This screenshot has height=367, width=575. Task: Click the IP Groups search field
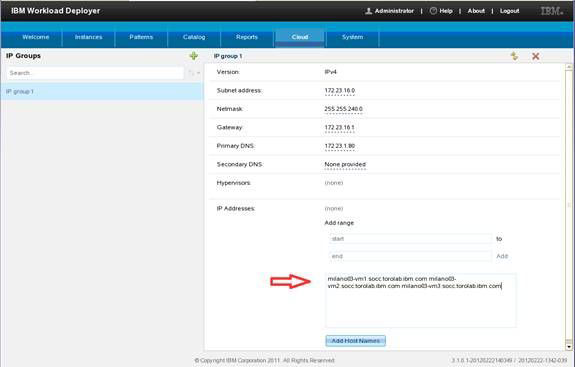point(95,73)
